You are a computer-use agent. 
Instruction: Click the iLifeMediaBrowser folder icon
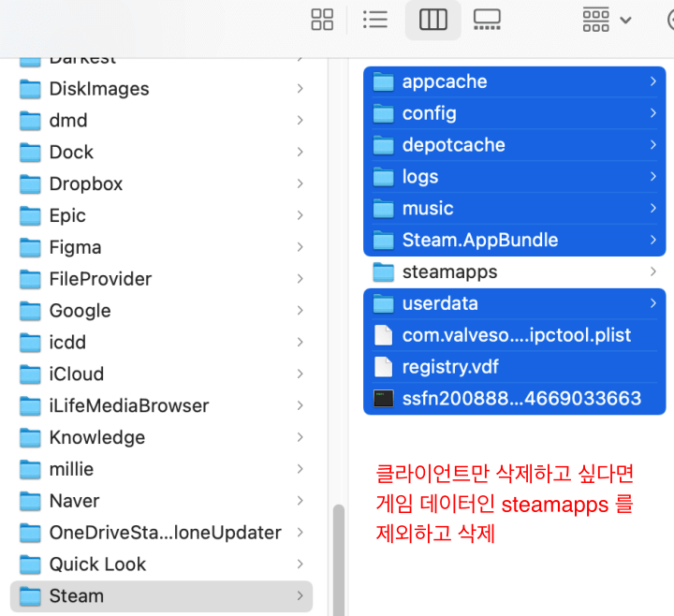point(30,405)
